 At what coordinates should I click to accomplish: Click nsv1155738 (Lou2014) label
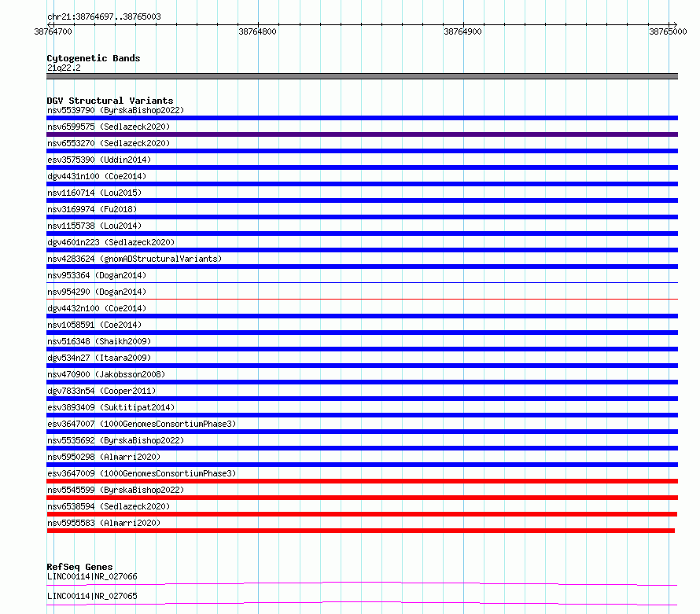94,226
